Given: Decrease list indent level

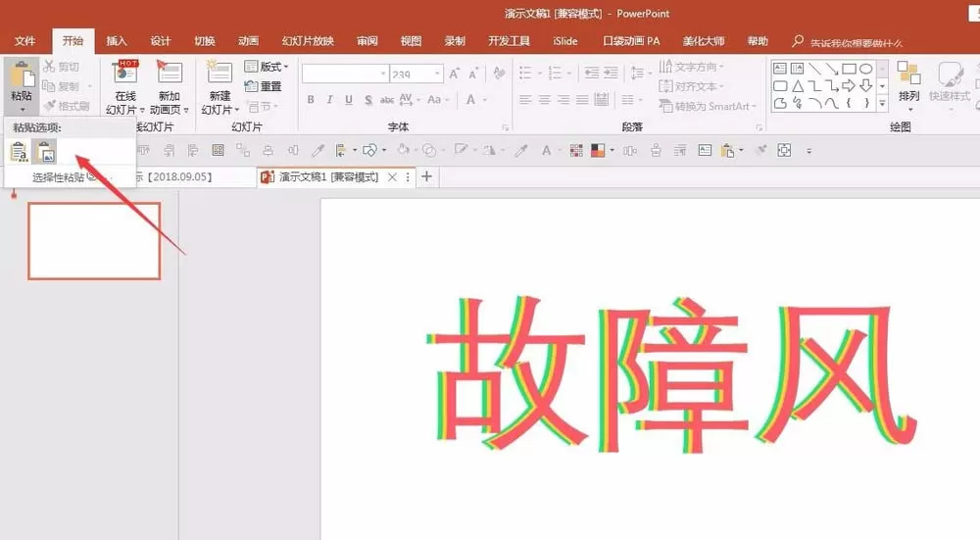Looking at the screenshot, I should 591,74.
